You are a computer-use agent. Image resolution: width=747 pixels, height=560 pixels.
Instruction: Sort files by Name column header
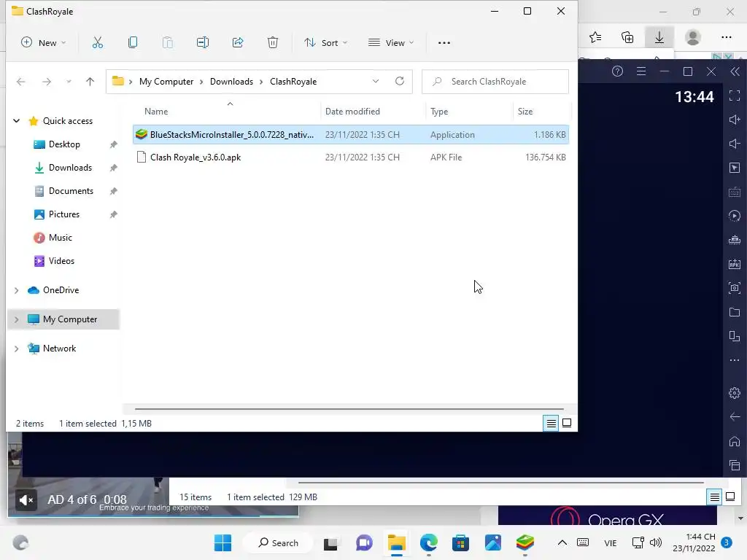[156, 112]
